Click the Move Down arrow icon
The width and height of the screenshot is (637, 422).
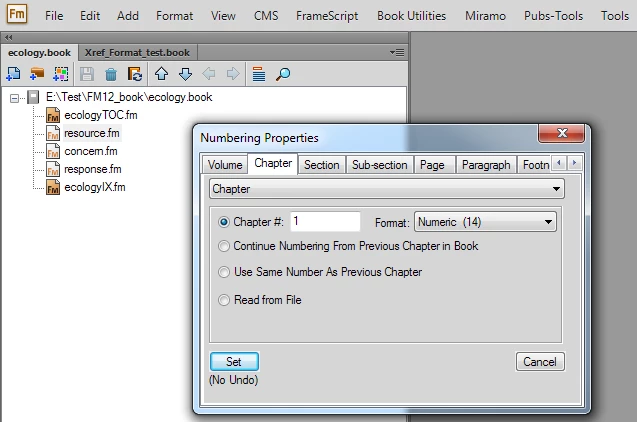pyautogui.click(x=185, y=74)
